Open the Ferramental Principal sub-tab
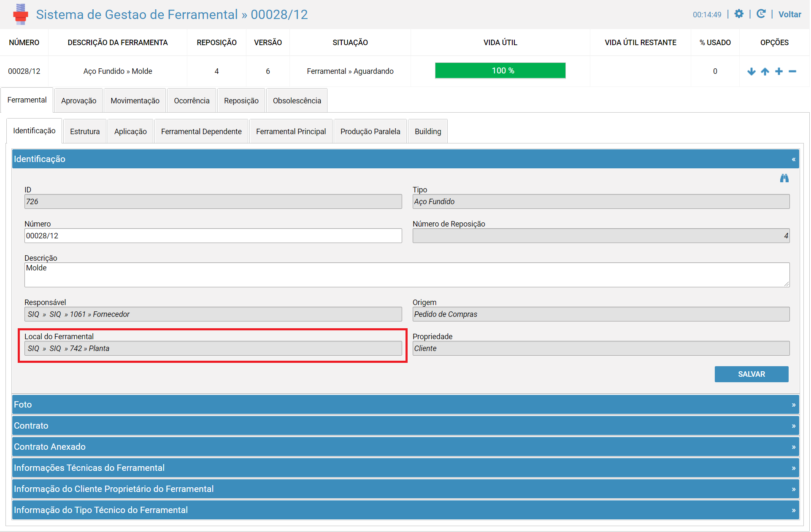This screenshot has width=811, height=532. tap(291, 131)
